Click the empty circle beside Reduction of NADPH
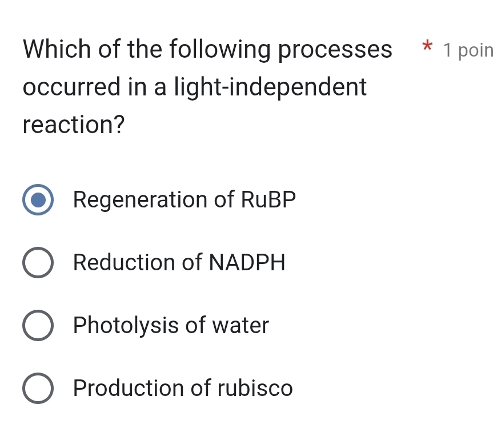The height and width of the screenshot is (448, 493). (x=38, y=263)
